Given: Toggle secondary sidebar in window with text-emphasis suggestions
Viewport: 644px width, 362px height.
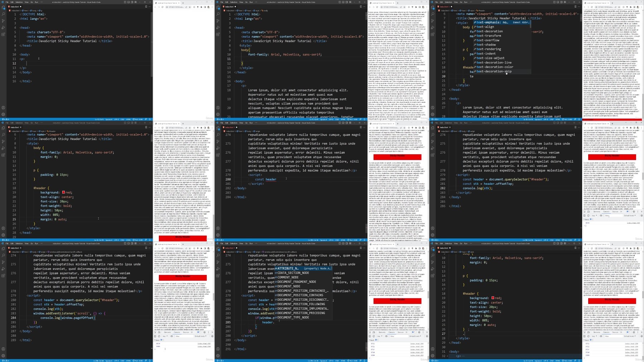Looking at the screenshot, I should tap(561, 2).
